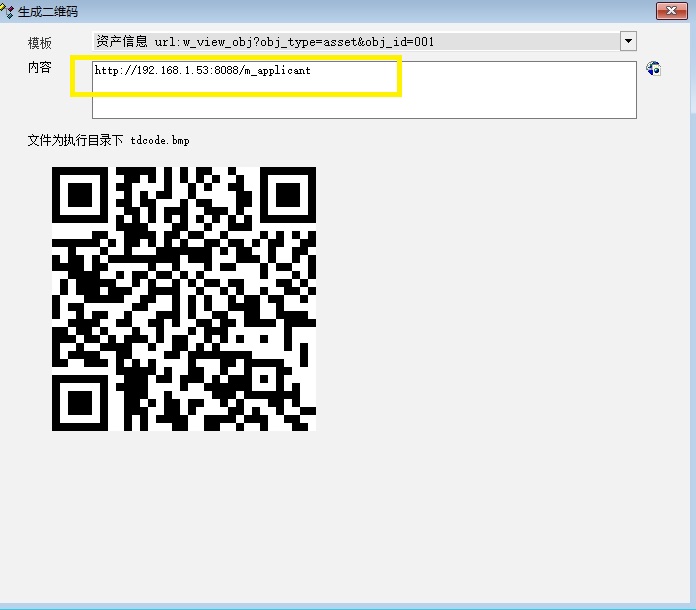Click the app icon in the title bar
Image resolution: width=696 pixels, height=610 pixels.
point(8,10)
